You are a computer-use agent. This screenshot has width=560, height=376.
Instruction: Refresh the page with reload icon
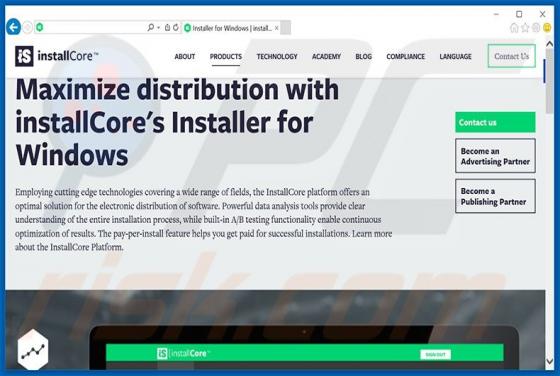tap(176, 27)
